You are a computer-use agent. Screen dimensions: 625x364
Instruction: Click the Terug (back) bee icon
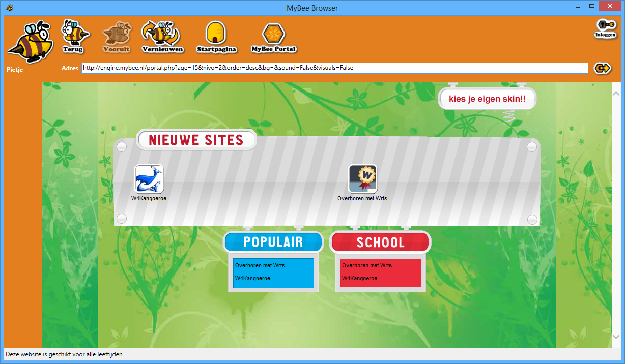pyautogui.click(x=74, y=36)
